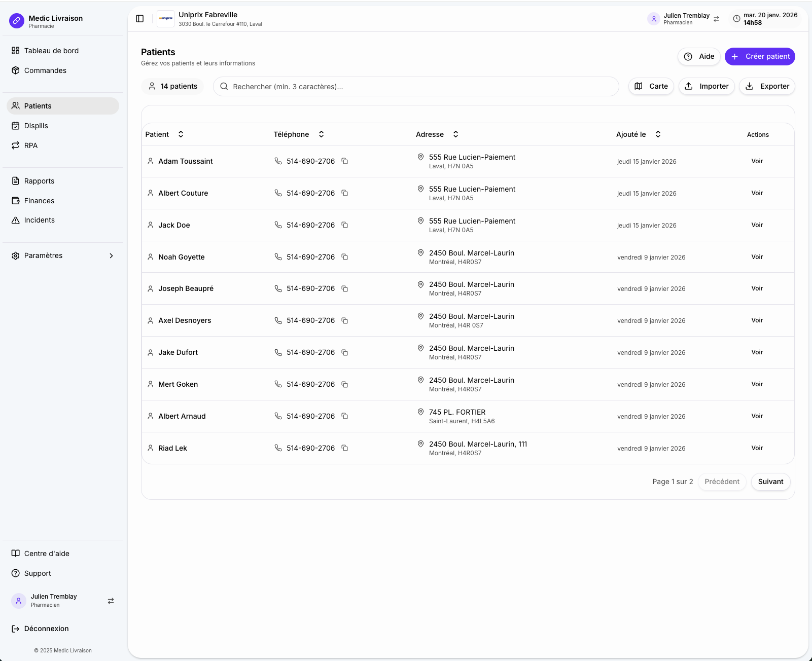The image size is (812, 661).
Task: Click the Uniprix pharmacy logo thumbnail
Action: pyautogui.click(x=165, y=19)
